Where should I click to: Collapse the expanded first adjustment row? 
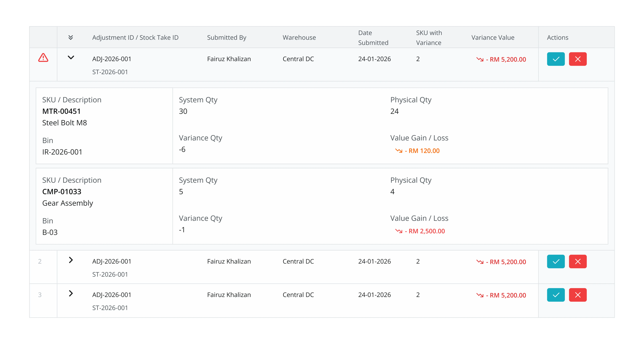point(71,57)
